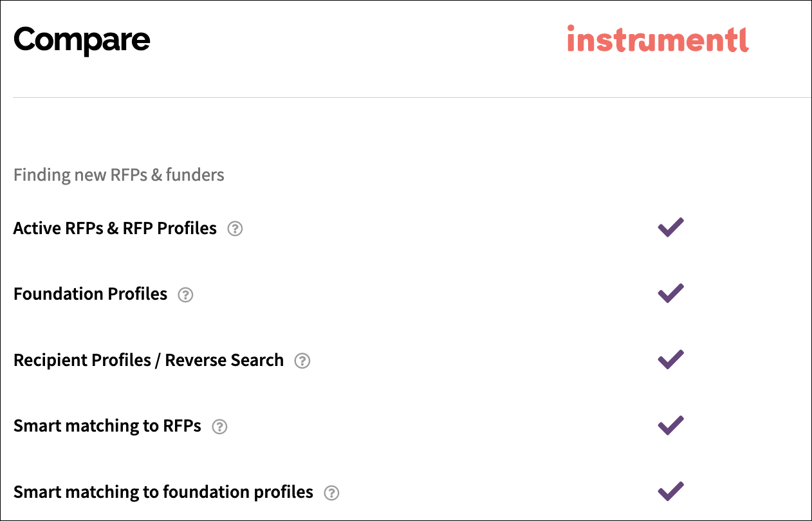The width and height of the screenshot is (812, 521).
Task: Click the help icon next to Smart matching to RFPs
Action: tap(219, 426)
